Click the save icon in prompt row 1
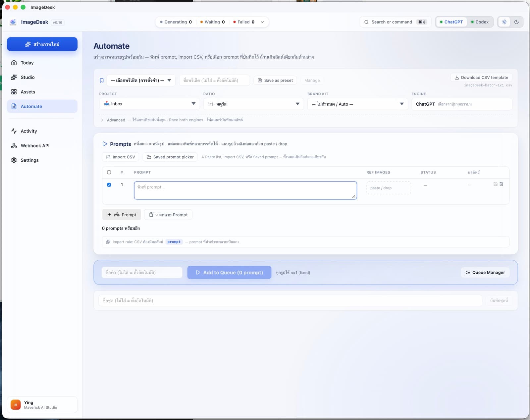The width and height of the screenshot is (530, 420). (496, 184)
